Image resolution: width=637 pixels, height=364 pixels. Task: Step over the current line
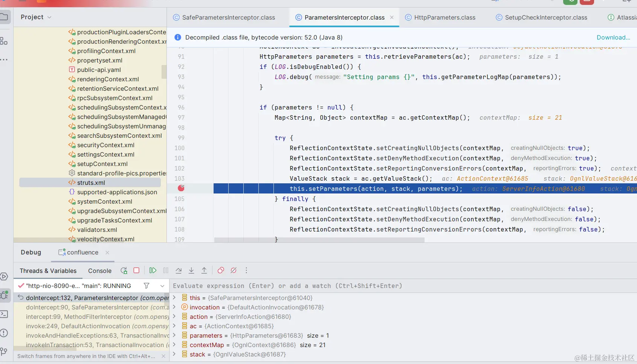click(x=179, y=270)
